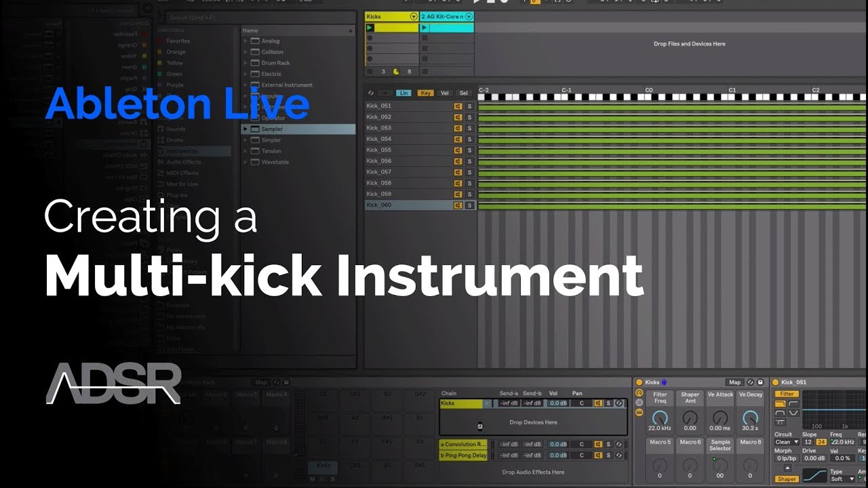
Task: Solo the Kick_051 sample layer
Action: coord(469,106)
